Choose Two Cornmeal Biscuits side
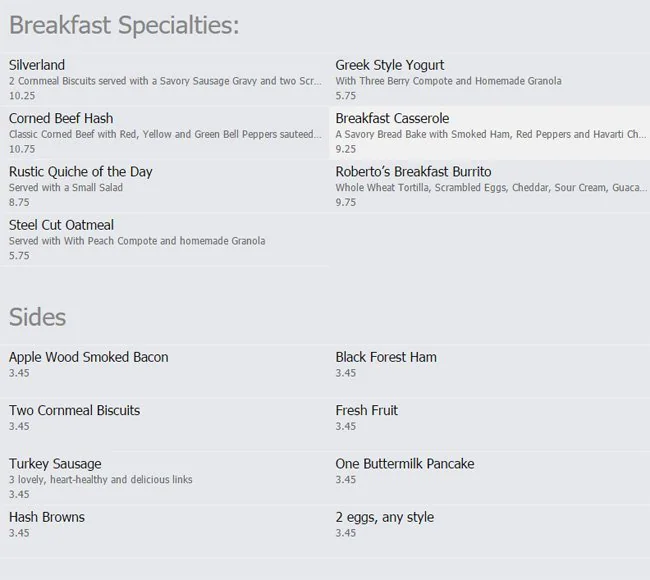 point(75,410)
